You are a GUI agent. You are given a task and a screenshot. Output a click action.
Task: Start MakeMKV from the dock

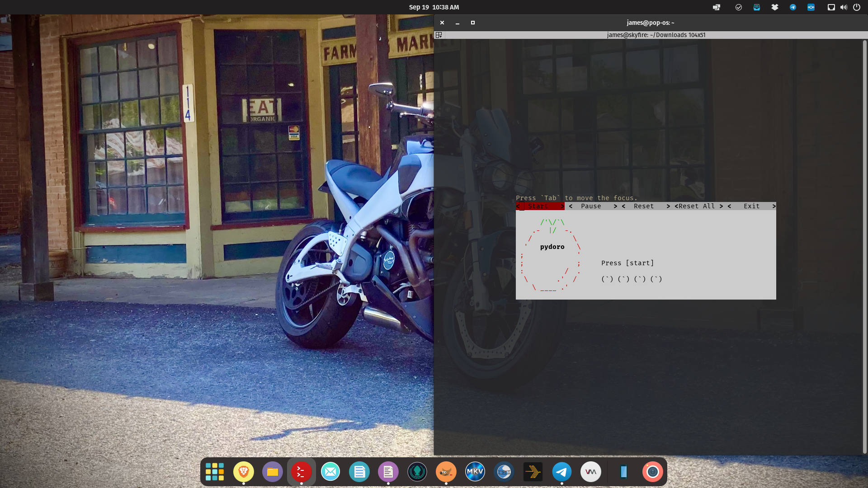coord(475,471)
